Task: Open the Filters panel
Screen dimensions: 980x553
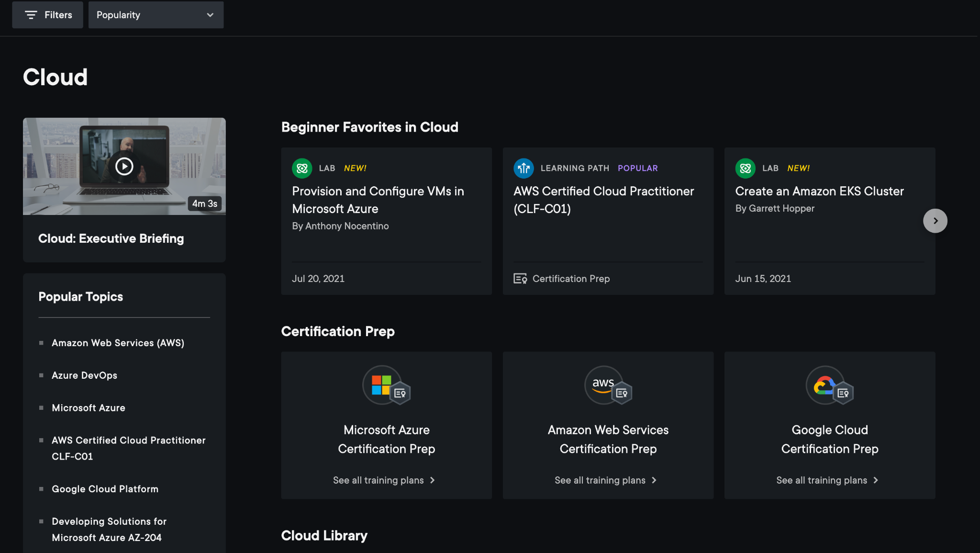Action: coord(47,15)
